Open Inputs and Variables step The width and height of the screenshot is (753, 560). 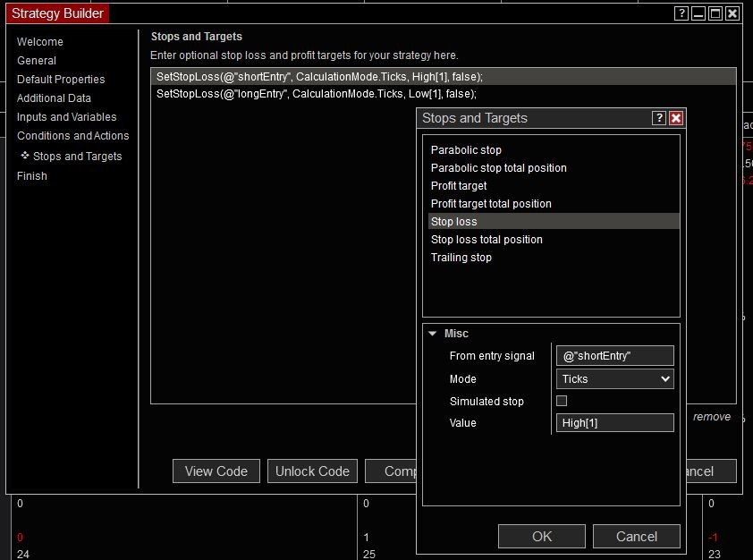click(67, 116)
